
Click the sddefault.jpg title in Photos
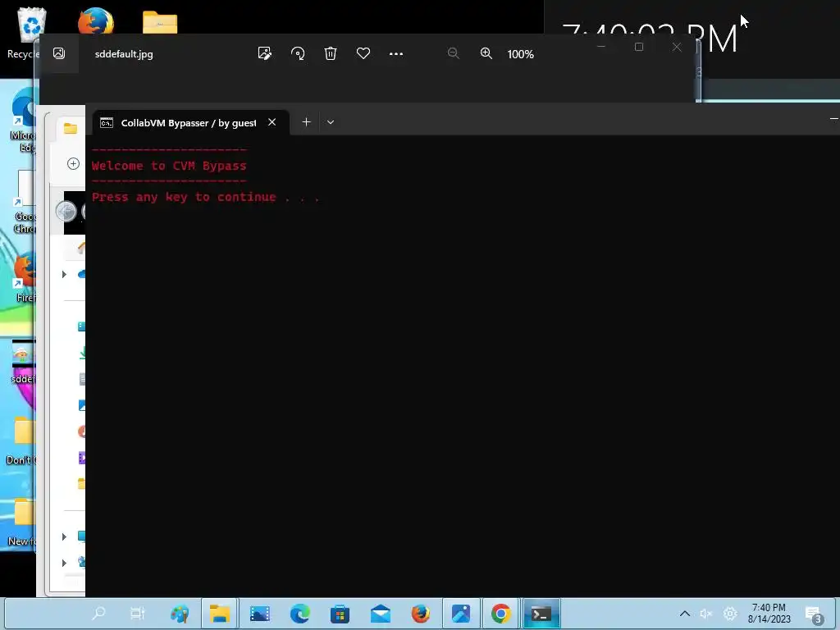pyautogui.click(x=124, y=54)
